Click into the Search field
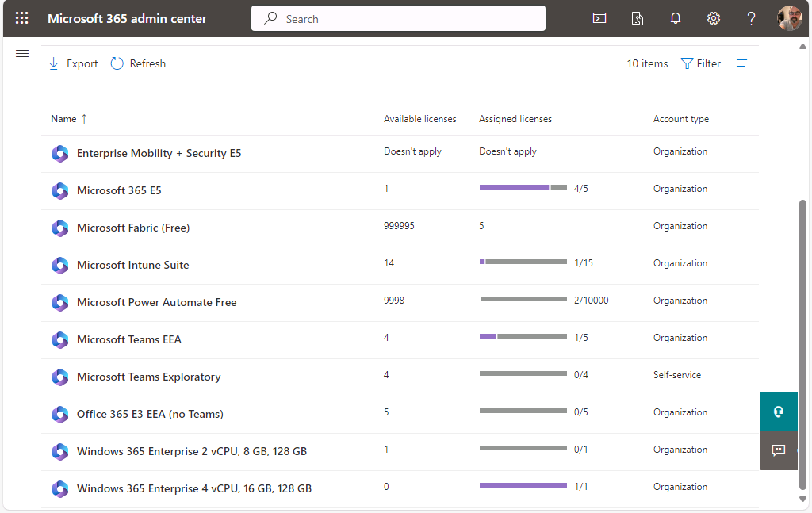 point(398,19)
